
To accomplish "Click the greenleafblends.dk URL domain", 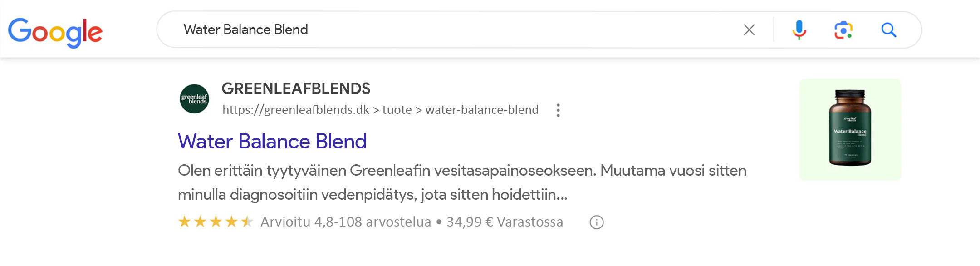I will 295,110.
